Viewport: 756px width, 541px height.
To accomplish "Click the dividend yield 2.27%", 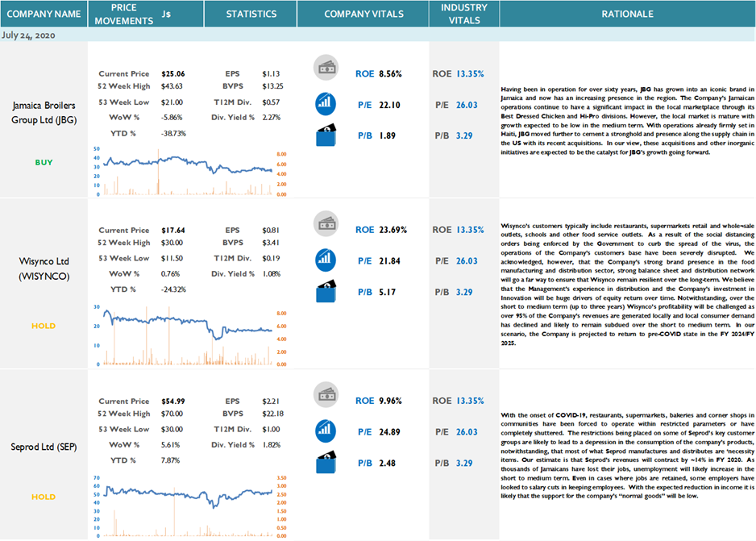I will point(272,117).
